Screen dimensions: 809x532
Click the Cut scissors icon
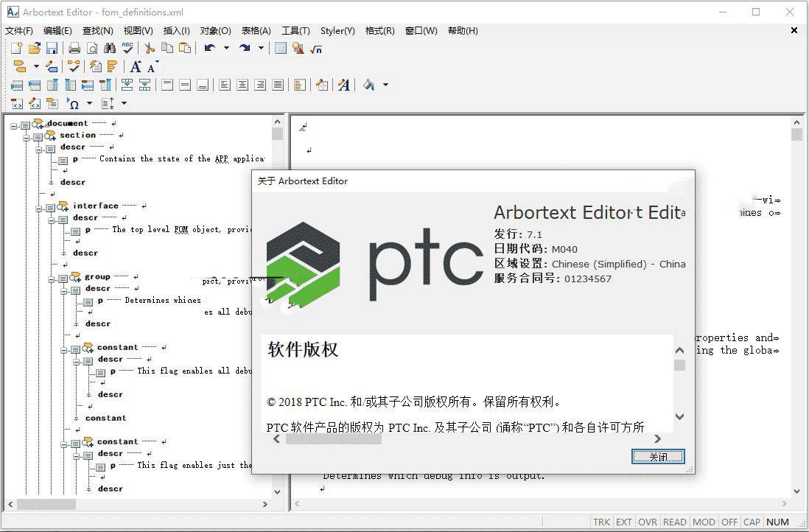(150, 49)
